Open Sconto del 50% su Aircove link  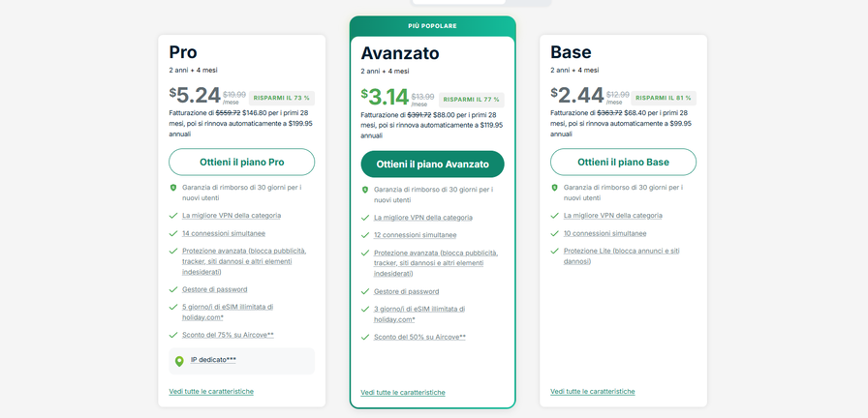coord(419,337)
